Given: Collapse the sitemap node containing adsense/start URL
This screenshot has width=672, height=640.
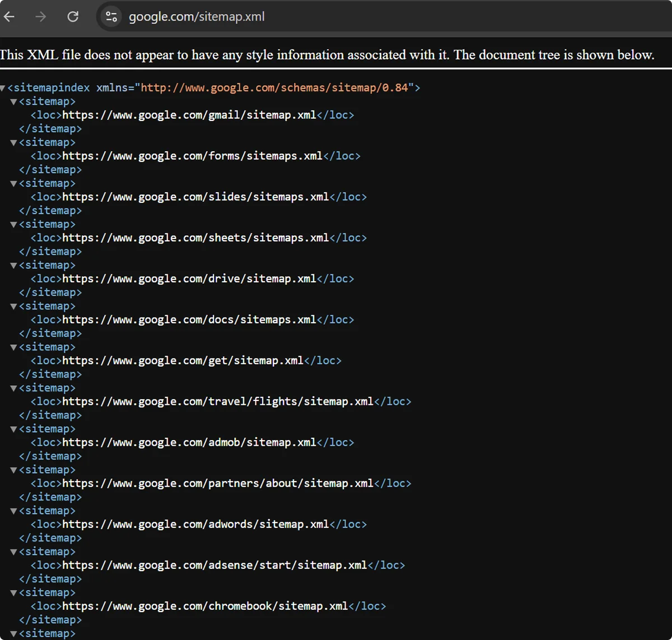Looking at the screenshot, I should [14, 552].
